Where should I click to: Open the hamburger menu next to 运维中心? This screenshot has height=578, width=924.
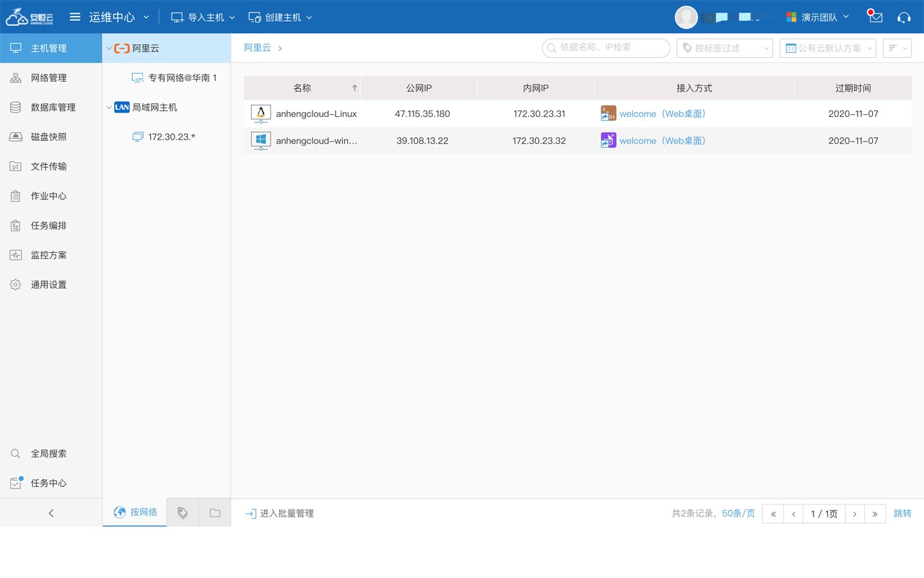click(x=75, y=17)
